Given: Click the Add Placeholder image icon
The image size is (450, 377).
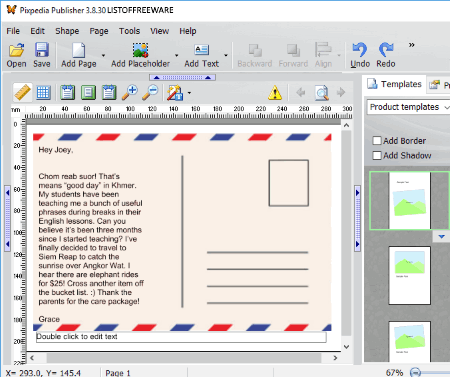Looking at the screenshot, I should coord(140,50).
